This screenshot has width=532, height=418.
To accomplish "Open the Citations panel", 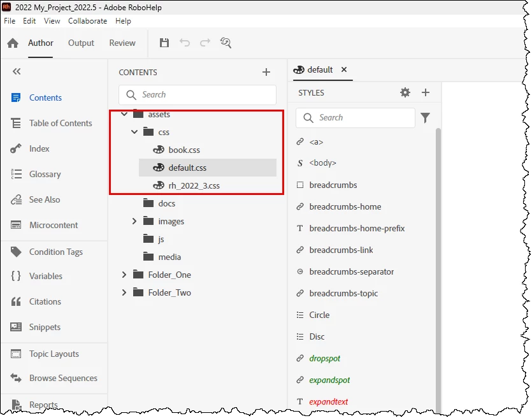I will pyautogui.click(x=36, y=301).
